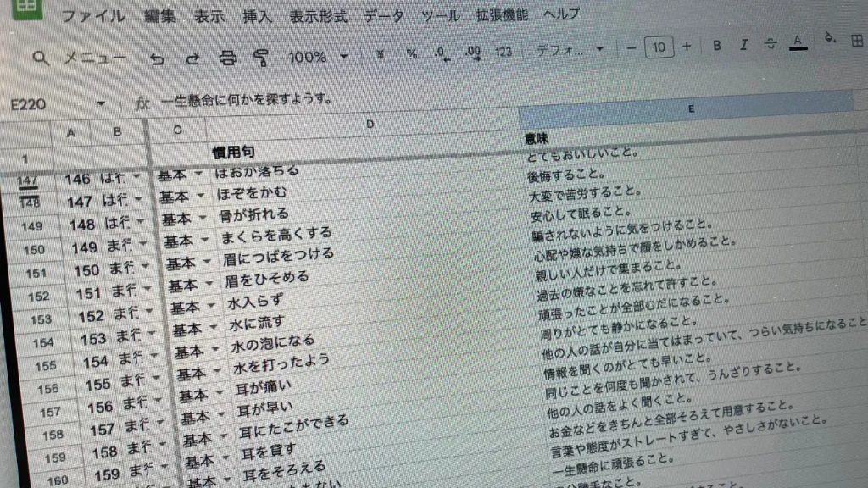Expand the name box dropdown beside E220
Viewport: 868px width, 488px height.
(x=103, y=104)
